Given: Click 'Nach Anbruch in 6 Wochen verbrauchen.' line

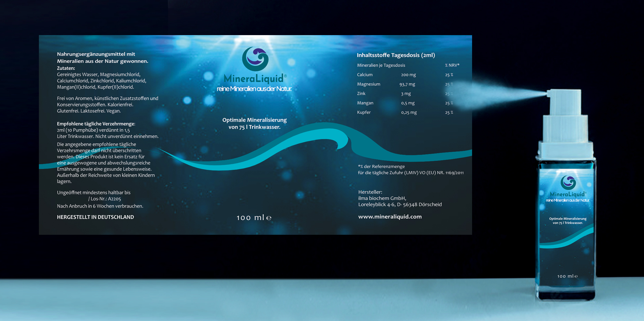Looking at the screenshot, I should [x=100, y=206].
